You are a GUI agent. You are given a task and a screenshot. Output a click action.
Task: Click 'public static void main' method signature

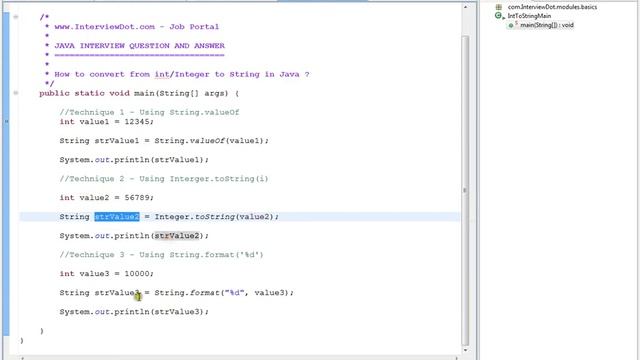pyautogui.click(x=139, y=93)
